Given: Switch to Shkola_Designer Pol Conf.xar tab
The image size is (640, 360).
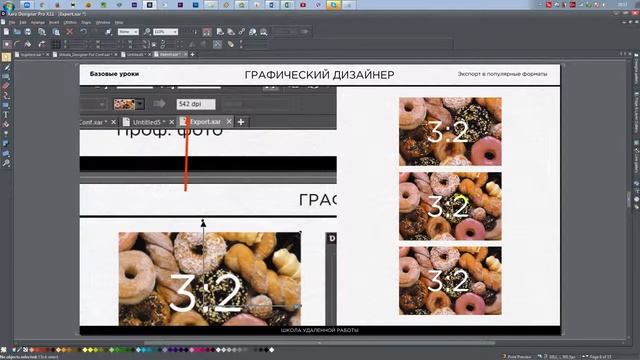Looking at the screenshot, I should pyautogui.click(x=84, y=54).
